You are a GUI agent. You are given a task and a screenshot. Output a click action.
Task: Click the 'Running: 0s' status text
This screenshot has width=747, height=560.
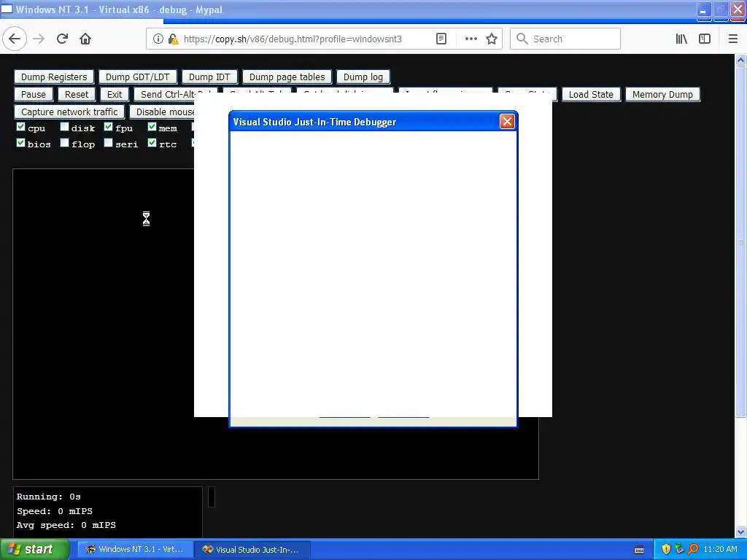click(x=49, y=497)
